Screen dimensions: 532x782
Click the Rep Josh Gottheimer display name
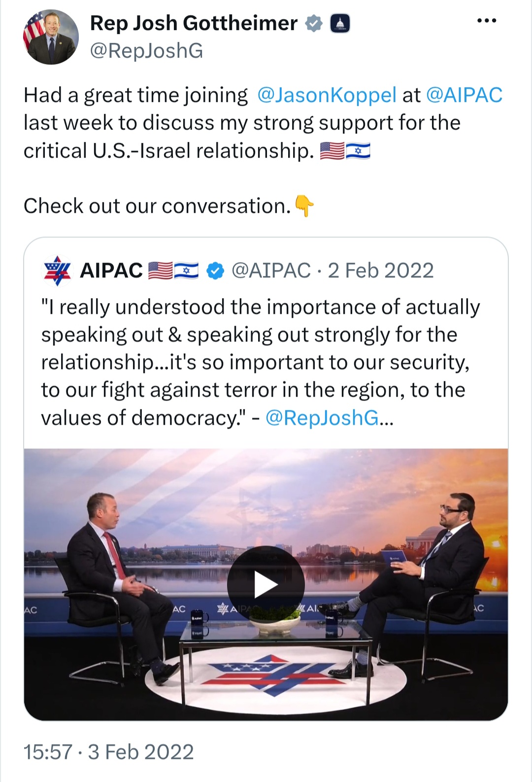pyautogui.click(x=194, y=23)
